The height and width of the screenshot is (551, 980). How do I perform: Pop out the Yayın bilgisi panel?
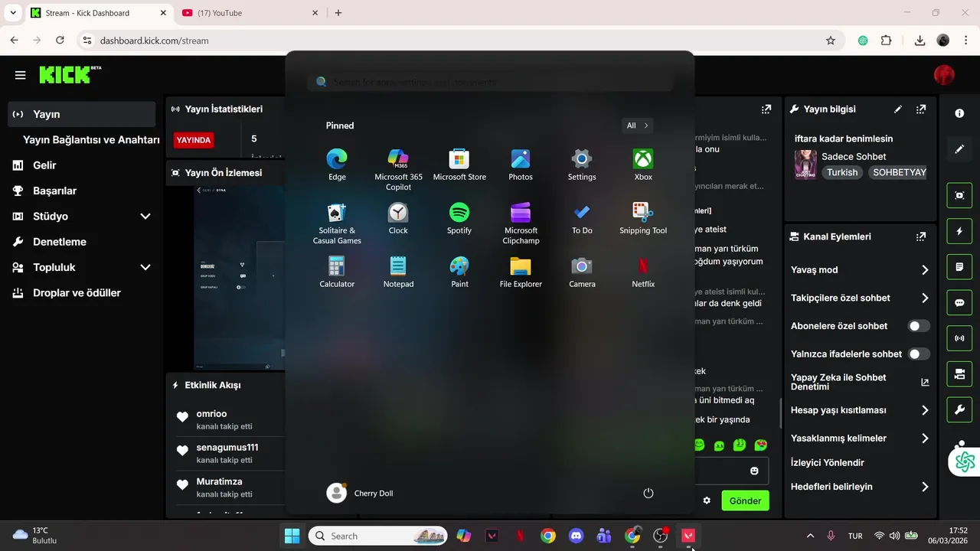click(921, 109)
